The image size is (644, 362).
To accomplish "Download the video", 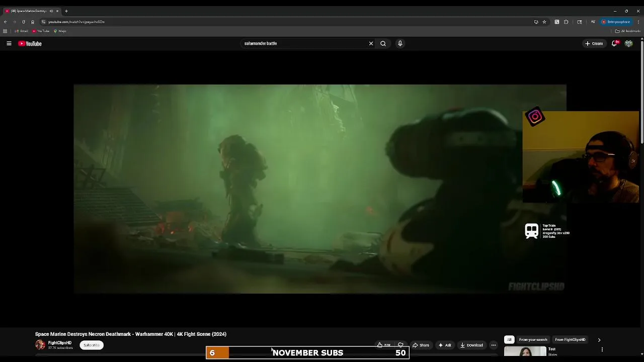I will [x=472, y=345].
